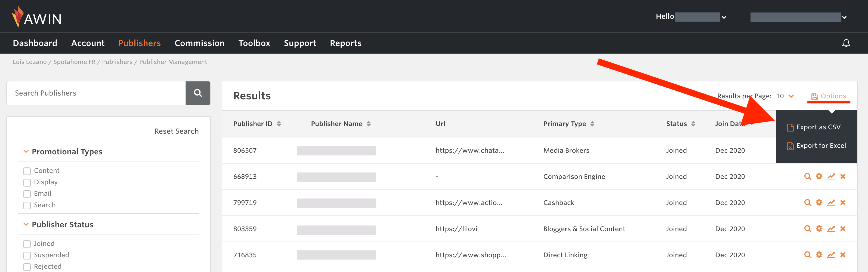
Task: Open chart report icon for publisher 803359
Action: point(830,228)
